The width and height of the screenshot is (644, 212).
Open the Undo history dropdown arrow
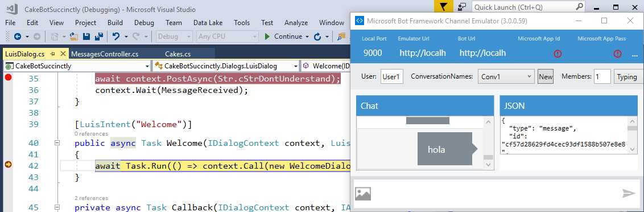click(x=126, y=36)
